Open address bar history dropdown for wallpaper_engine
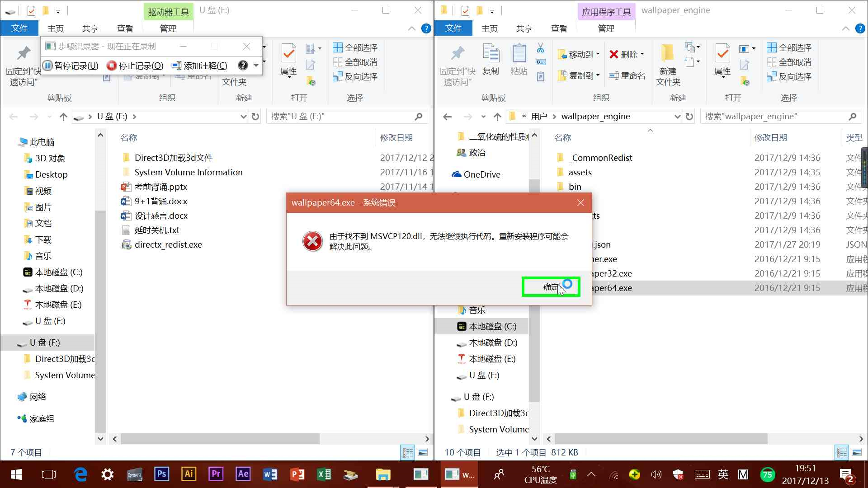The width and height of the screenshot is (868, 488). (677, 117)
